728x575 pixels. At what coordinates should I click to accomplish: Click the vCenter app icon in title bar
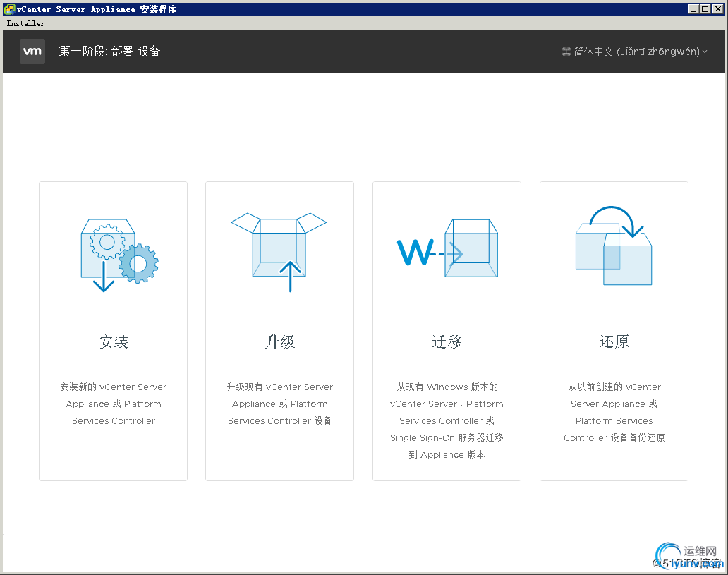click(x=9, y=9)
